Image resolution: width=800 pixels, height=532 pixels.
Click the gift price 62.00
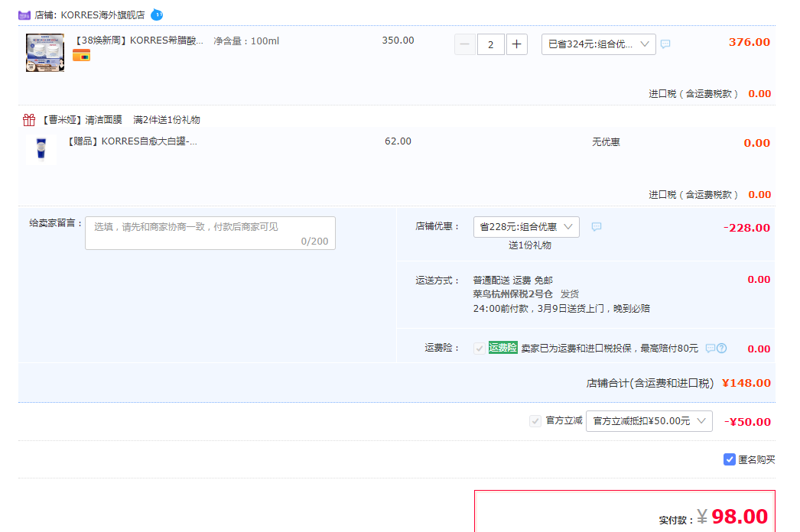click(x=398, y=141)
